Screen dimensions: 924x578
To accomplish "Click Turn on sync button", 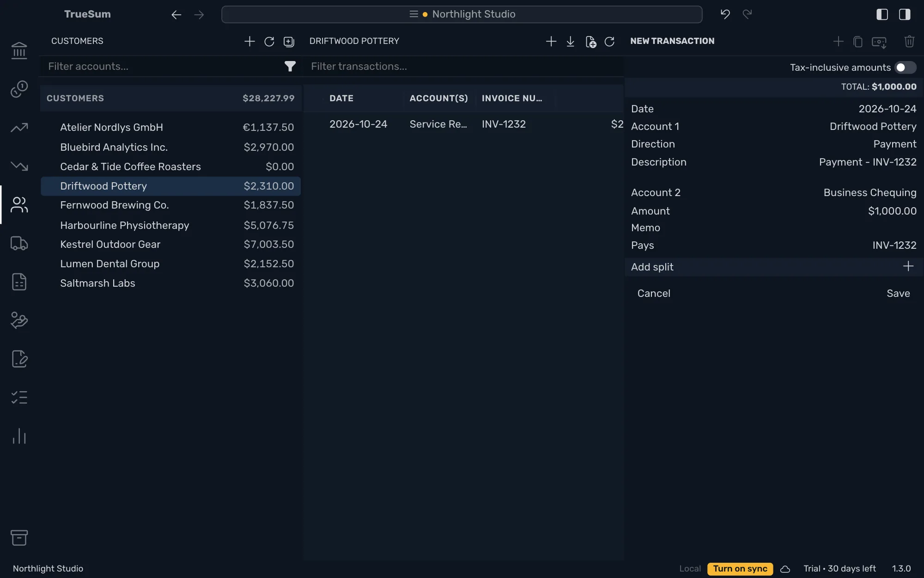I will [x=740, y=569].
